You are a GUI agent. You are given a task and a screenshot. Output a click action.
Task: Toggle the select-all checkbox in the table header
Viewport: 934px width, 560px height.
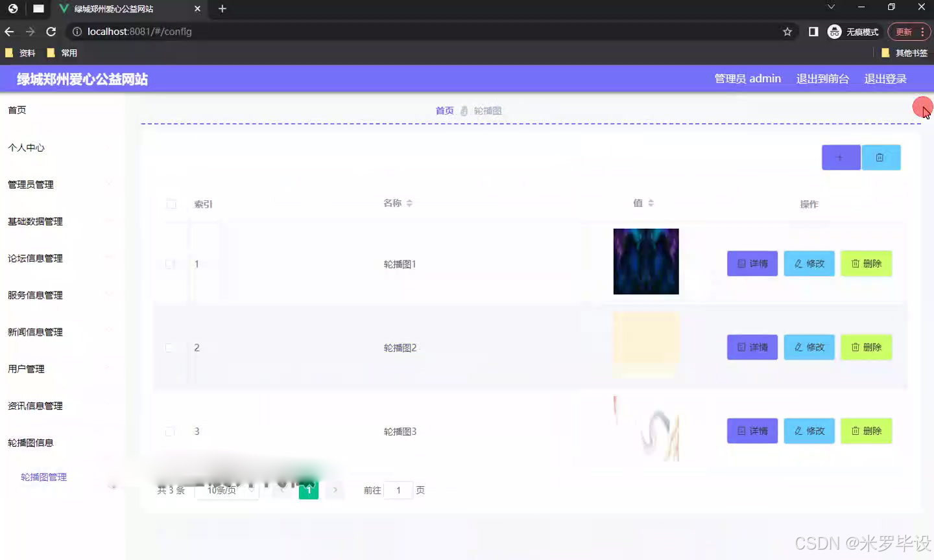171,204
